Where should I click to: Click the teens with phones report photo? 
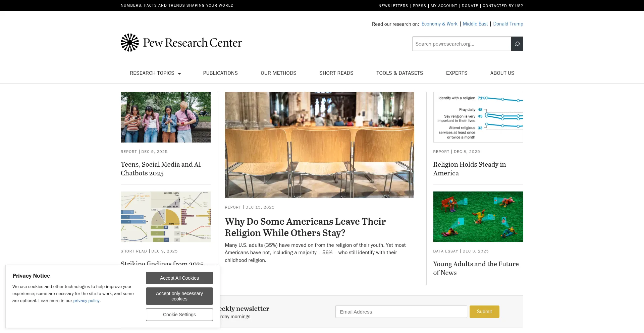165,117
